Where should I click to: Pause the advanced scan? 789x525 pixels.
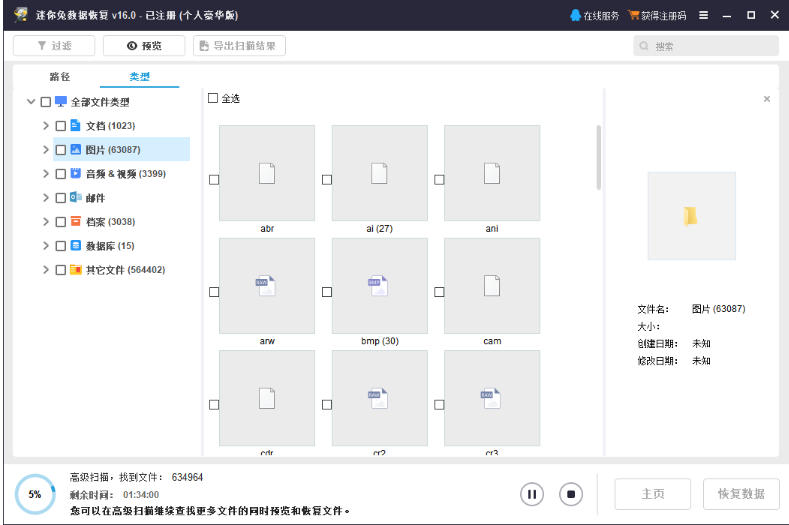532,494
